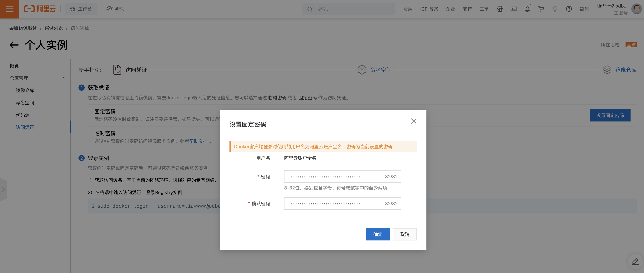
Task: Click the edit feedback pencil icon
Action: click(x=635, y=261)
